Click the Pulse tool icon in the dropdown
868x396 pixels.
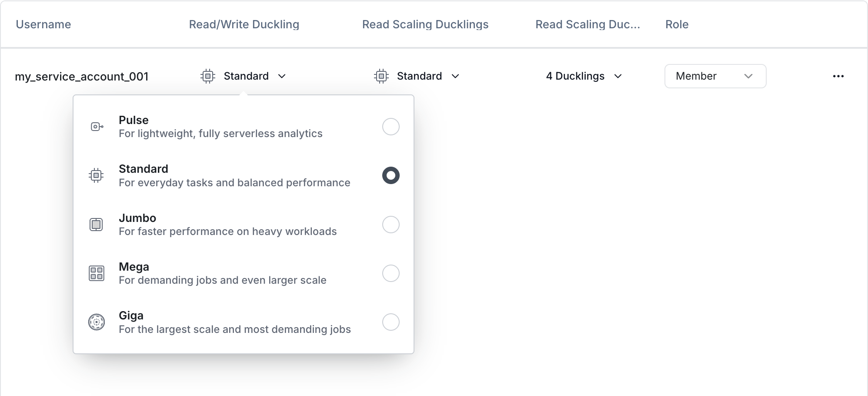pyautogui.click(x=96, y=126)
